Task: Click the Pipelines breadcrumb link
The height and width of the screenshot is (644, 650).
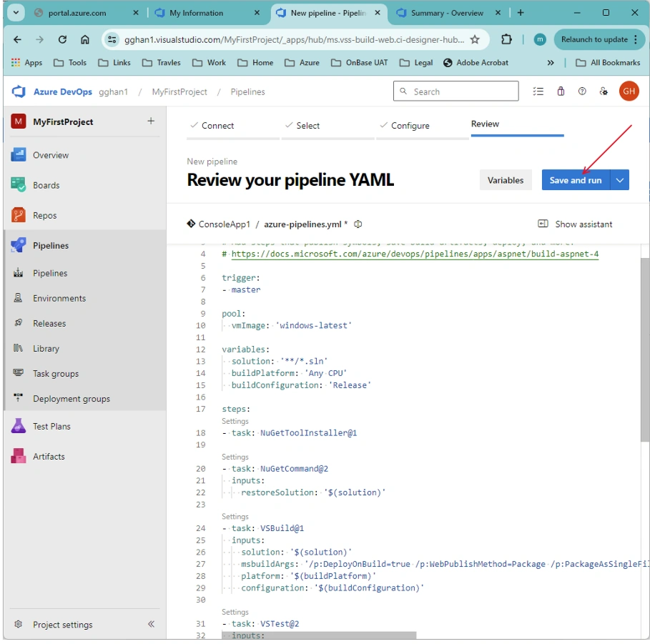Action: tap(247, 91)
